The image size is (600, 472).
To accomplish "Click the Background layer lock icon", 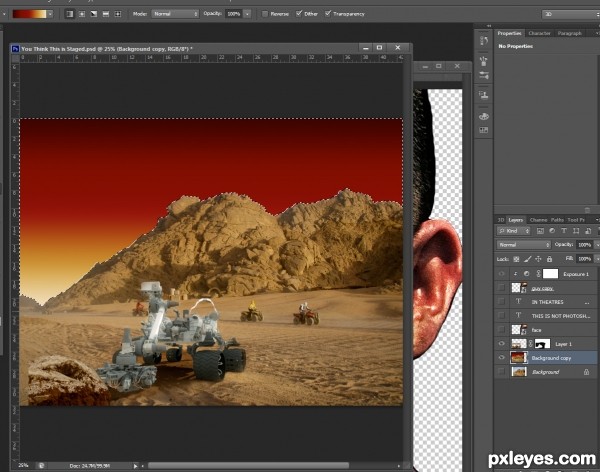I will pyautogui.click(x=586, y=372).
